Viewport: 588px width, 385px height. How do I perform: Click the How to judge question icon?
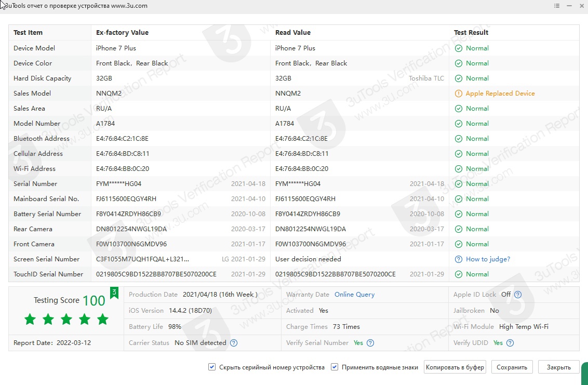458,259
